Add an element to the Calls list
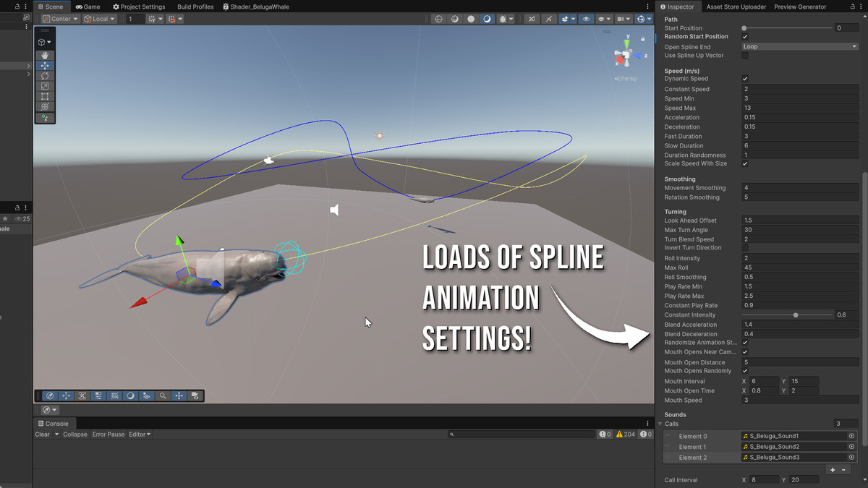This screenshot has height=488, width=868. (x=833, y=470)
